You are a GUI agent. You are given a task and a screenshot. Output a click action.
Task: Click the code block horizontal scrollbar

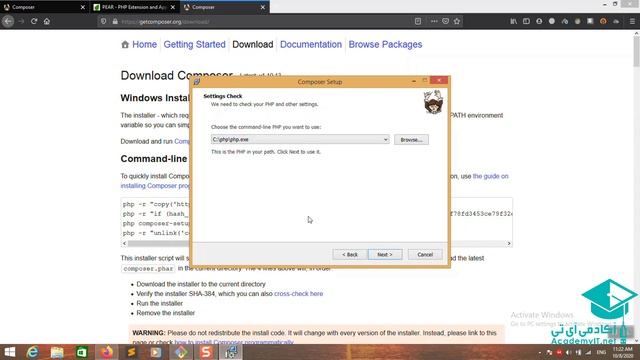[x=316, y=243]
